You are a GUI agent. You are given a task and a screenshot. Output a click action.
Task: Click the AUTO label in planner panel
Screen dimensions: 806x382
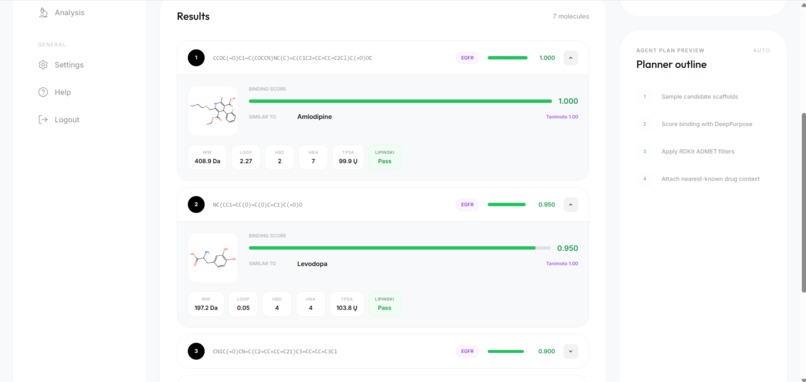(761, 50)
